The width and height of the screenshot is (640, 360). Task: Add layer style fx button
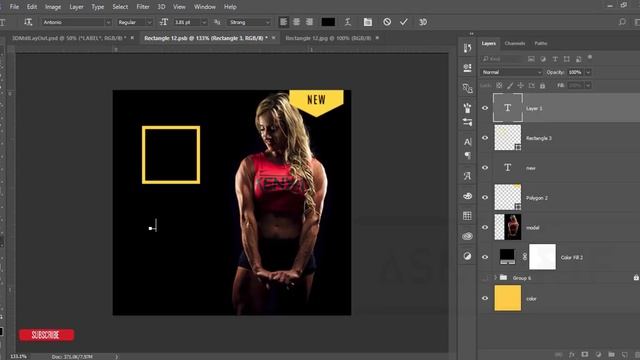pos(572,355)
